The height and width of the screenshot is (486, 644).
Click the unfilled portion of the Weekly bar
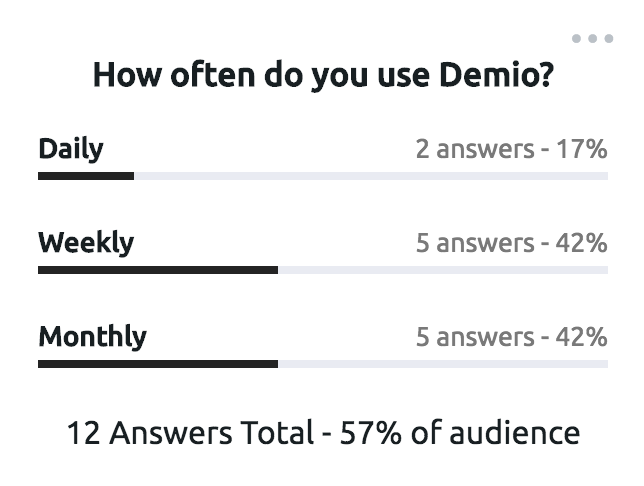pos(443,270)
